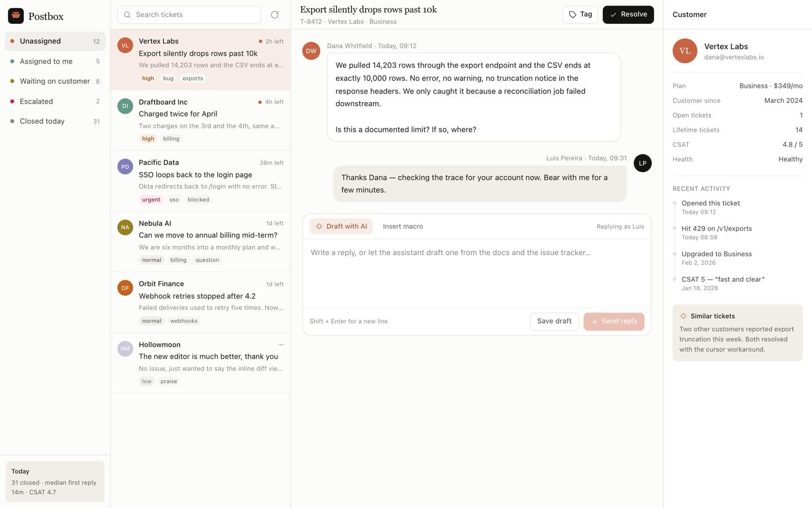The height and width of the screenshot is (508, 812).
Task: Open Draftboard's Charged twice for April ticket
Action: 200,120
